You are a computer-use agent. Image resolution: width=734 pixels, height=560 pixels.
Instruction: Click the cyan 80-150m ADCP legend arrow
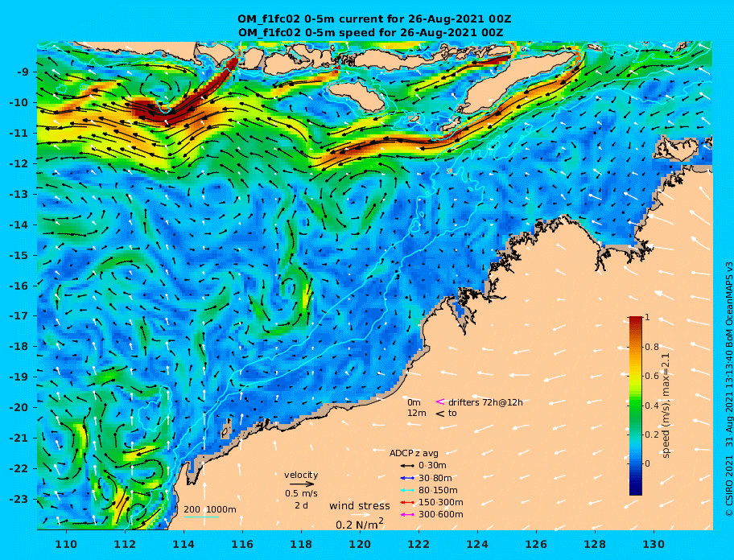pyautogui.click(x=407, y=490)
